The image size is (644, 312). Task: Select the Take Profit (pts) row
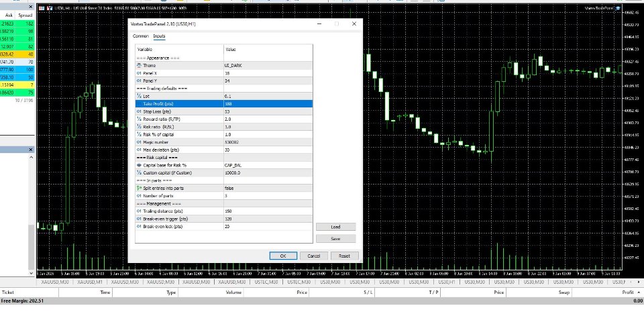click(x=224, y=104)
